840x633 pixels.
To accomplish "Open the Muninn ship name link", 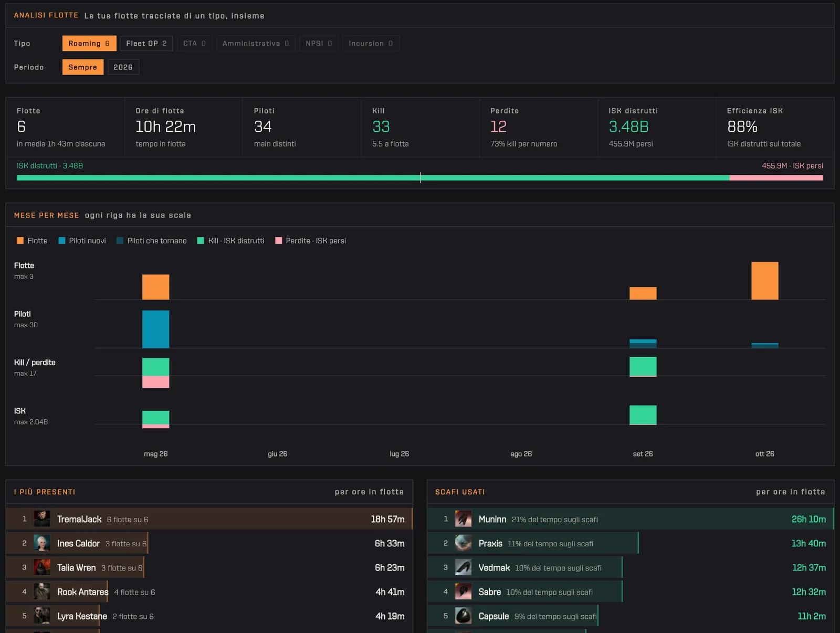I will pyautogui.click(x=492, y=519).
